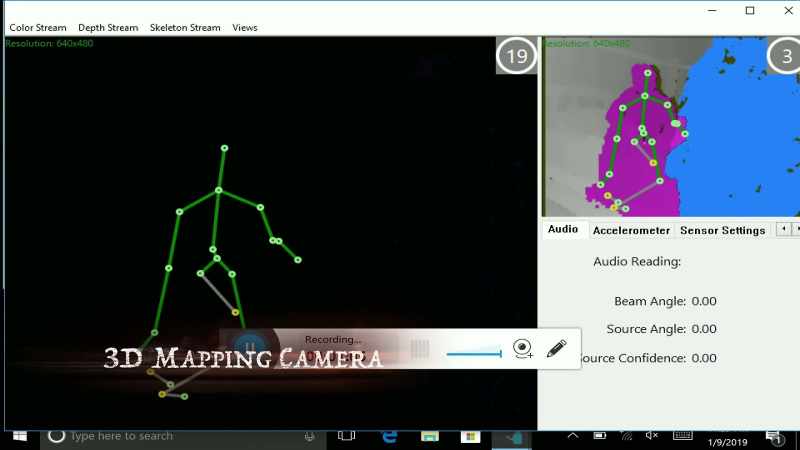Open File Explorer from the taskbar
Image resolution: width=800 pixels, height=450 pixels.
pos(430,436)
